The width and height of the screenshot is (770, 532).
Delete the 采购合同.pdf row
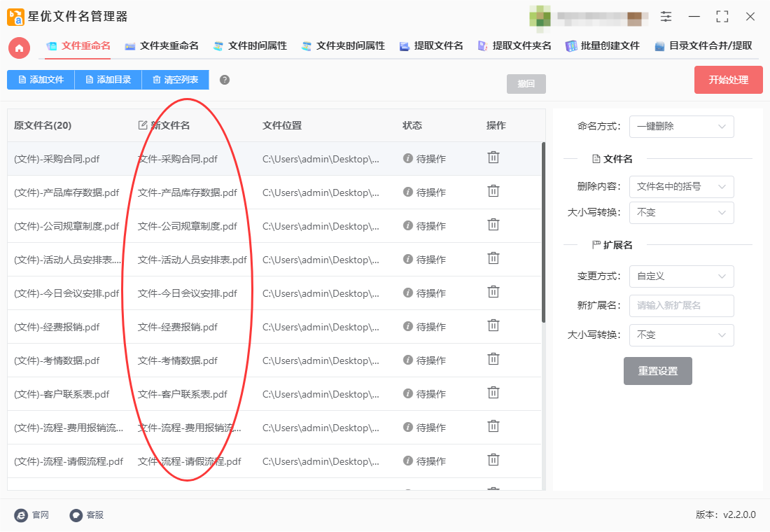[493, 157]
